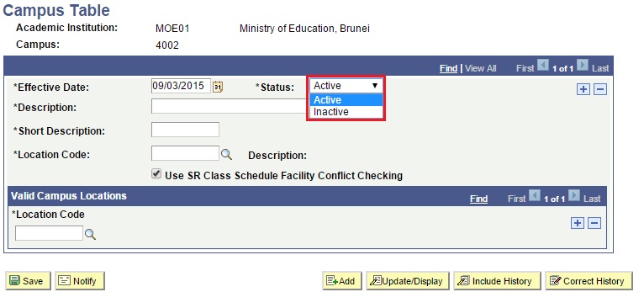Focus the Short Description field
Viewport: 644px width, 308px height.
[x=185, y=130]
